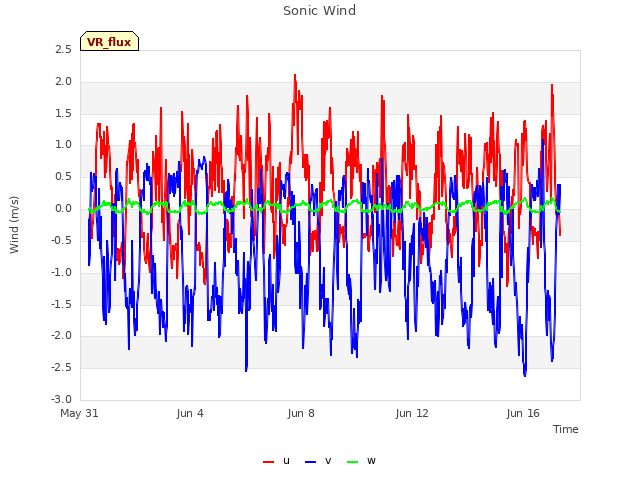This screenshot has width=640, height=480.
Task: Toggle the w series legend entry
Action: pos(361,461)
